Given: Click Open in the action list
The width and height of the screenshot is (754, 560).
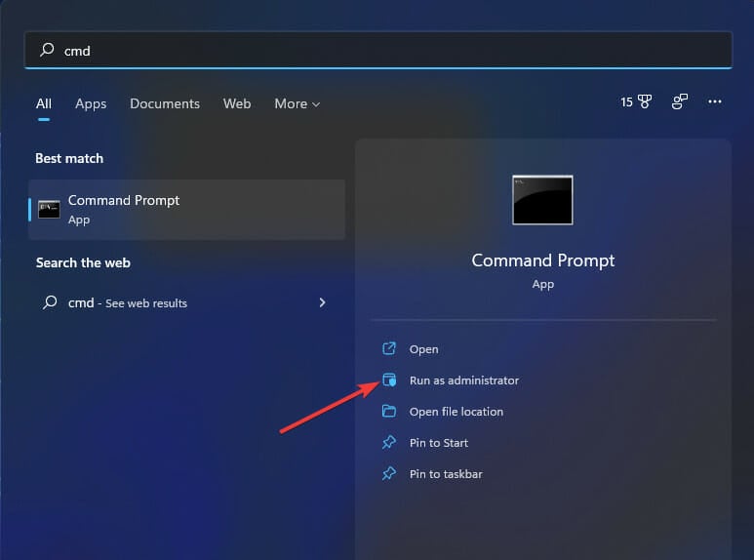Looking at the screenshot, I should pyautogui.click(x=423, y=349).
